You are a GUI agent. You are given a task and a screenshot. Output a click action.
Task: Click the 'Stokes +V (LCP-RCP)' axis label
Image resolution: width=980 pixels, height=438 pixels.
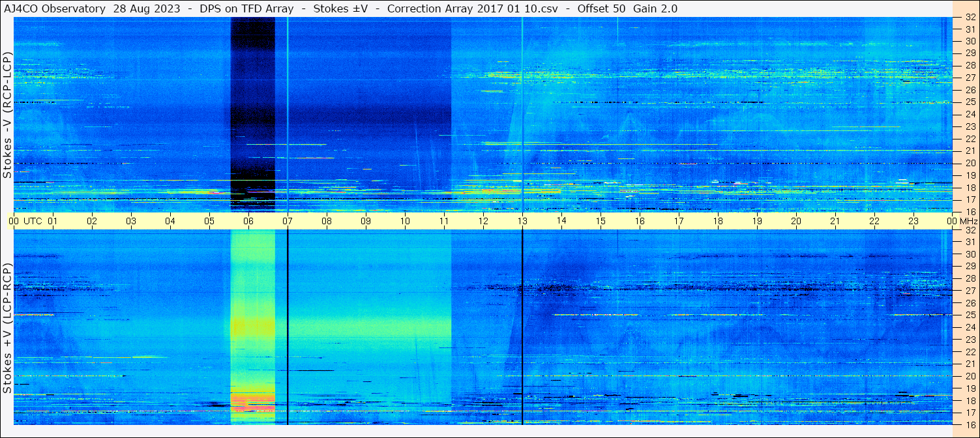[x=7, y=329]
